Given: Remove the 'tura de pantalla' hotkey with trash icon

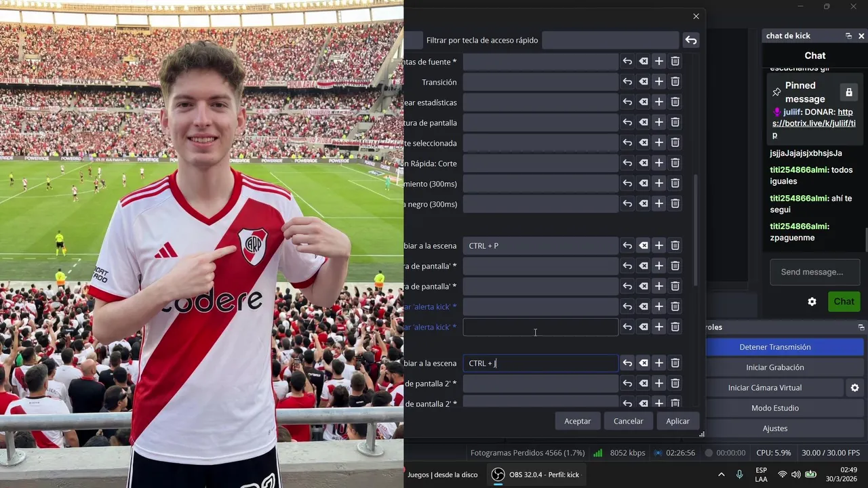Looking at the screenshot, I should click(x=675, y=123).
